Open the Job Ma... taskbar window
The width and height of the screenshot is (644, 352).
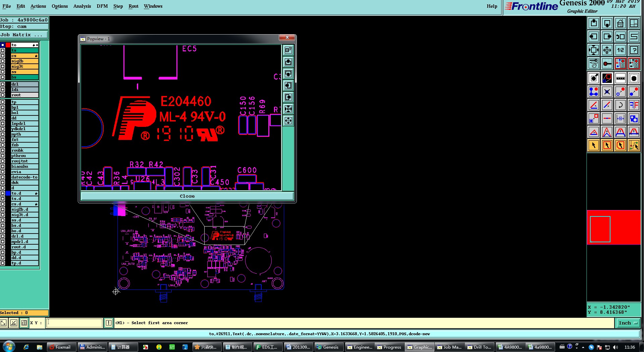(x=450, y=347)
